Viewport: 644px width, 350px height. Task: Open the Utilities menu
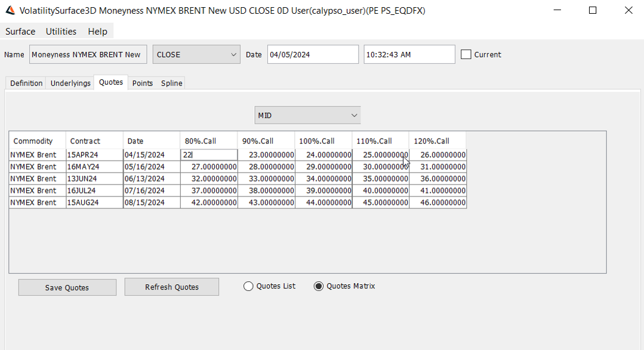61,31
